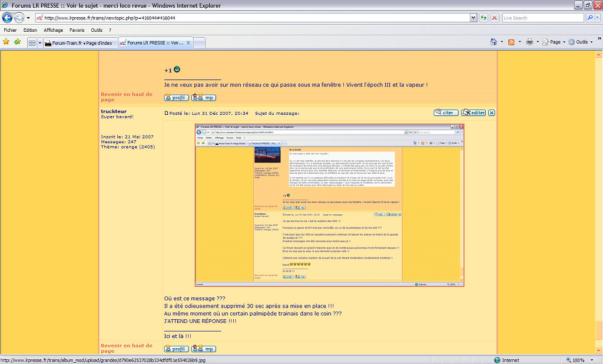Click the 'J'ATTEND UNE RÉPONSE !!!!' line
Image resolution: width=603 pixels, height=364 pixels.
(x=200, y=321)
